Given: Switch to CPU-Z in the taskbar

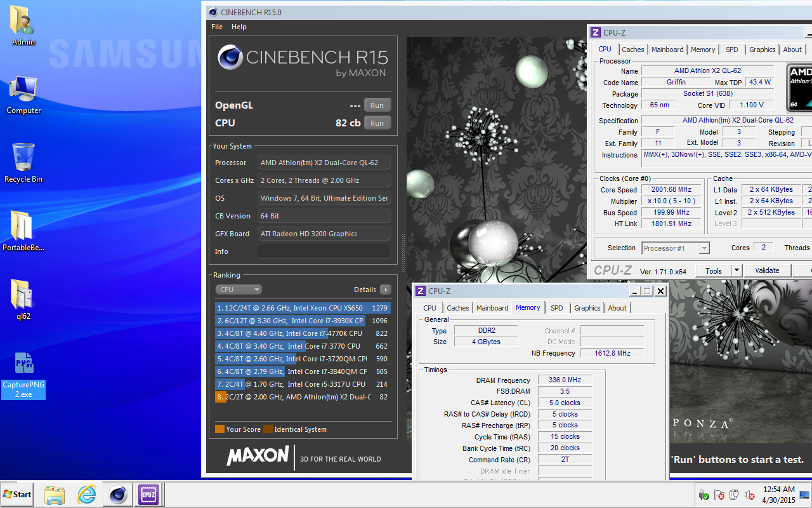Looking at the screenshot, I should coord(149,494).
